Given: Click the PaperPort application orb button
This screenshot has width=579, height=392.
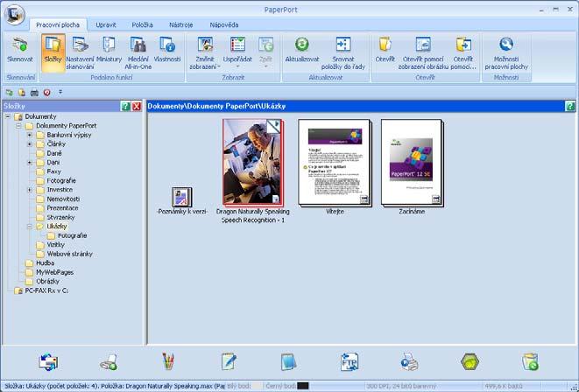Looking at the screenshot, I should (x=15, y=14).
